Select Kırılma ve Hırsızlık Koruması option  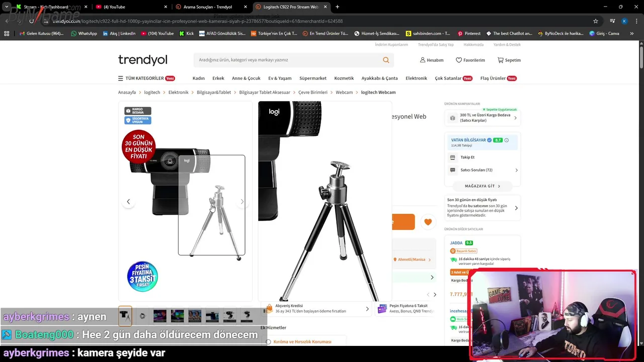(268, 341)
